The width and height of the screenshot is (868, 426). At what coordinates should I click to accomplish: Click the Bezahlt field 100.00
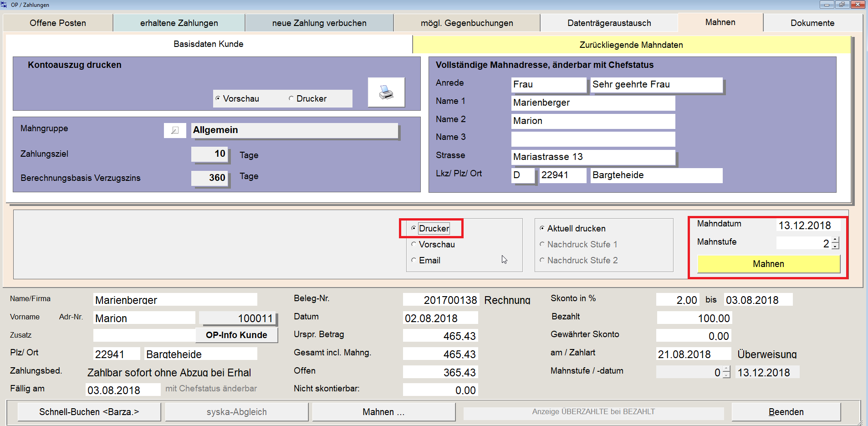pos(694,318)
